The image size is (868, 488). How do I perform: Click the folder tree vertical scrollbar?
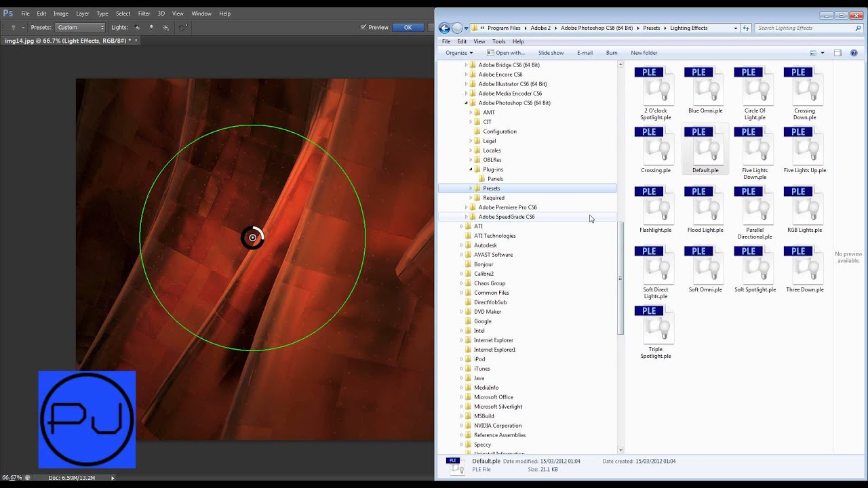[620, 278]
